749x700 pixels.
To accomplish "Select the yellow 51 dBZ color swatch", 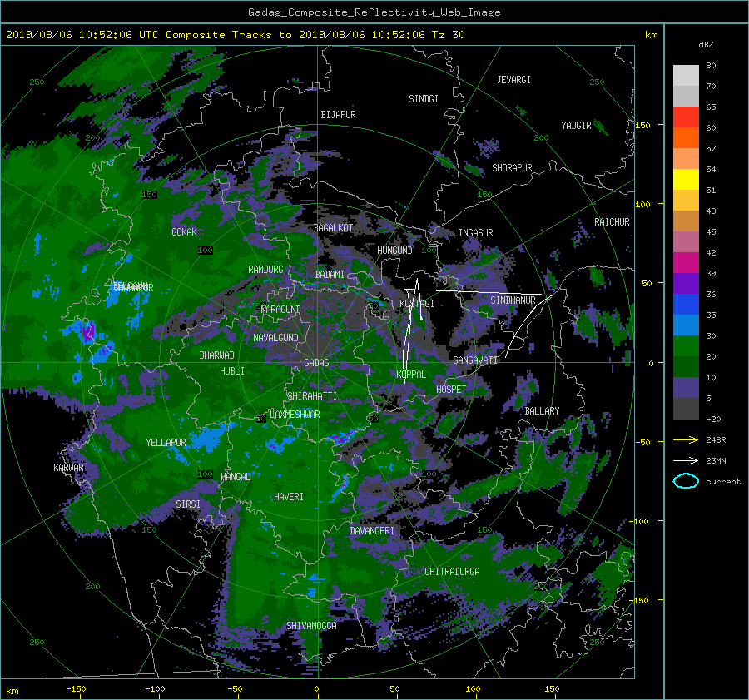I will pyautogui.click(x=686, y=180).
